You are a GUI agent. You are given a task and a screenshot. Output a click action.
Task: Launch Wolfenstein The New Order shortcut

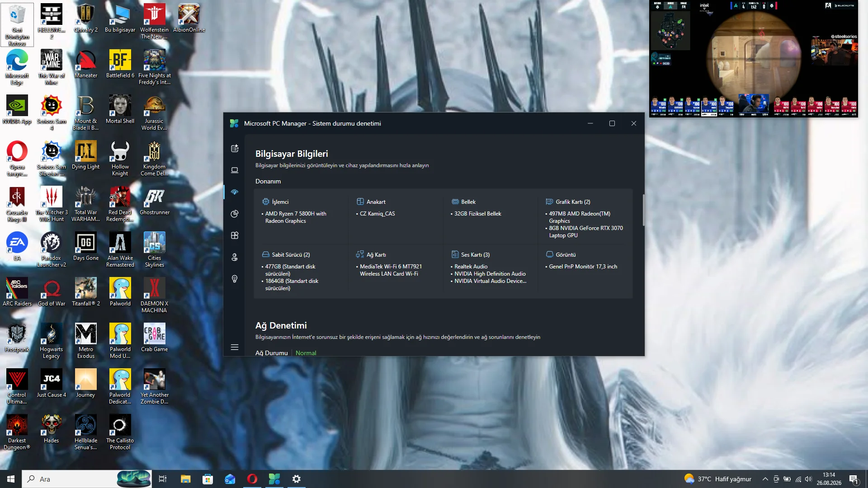154,21
